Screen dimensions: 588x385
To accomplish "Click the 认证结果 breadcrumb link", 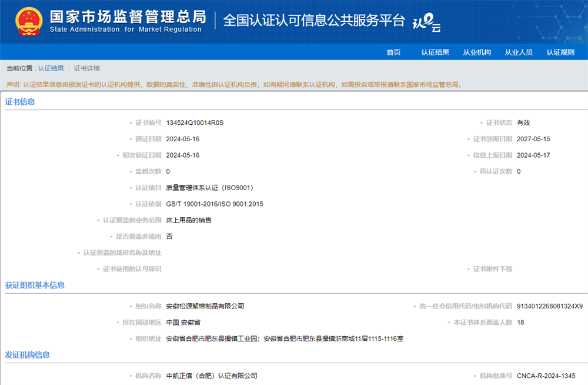I will pos(51,68).
